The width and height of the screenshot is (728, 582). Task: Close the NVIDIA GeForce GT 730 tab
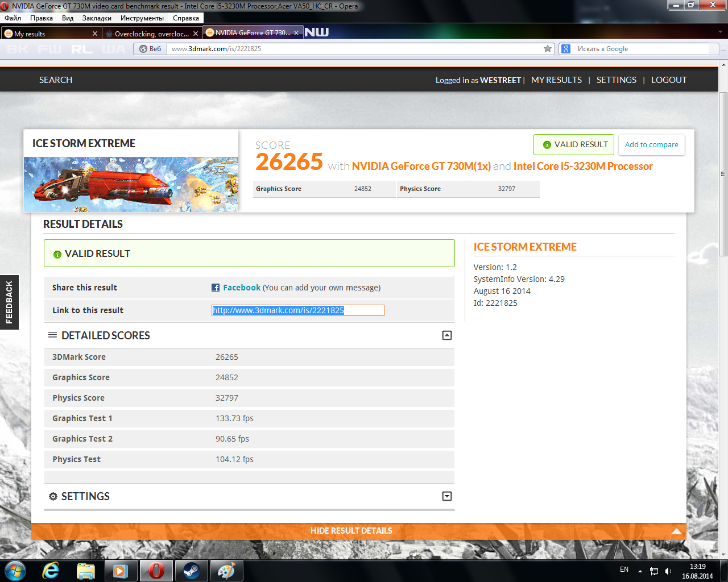pyautogui.click(x=296, y=33)
